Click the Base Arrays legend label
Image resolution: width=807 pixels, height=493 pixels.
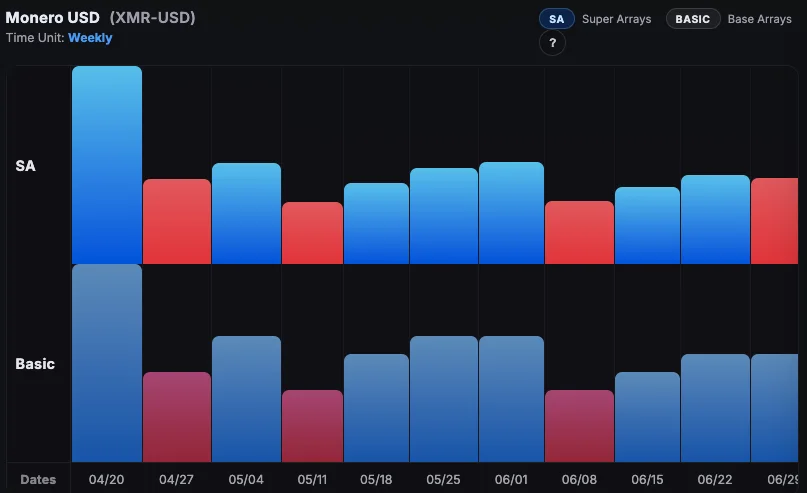pos(759,19)
